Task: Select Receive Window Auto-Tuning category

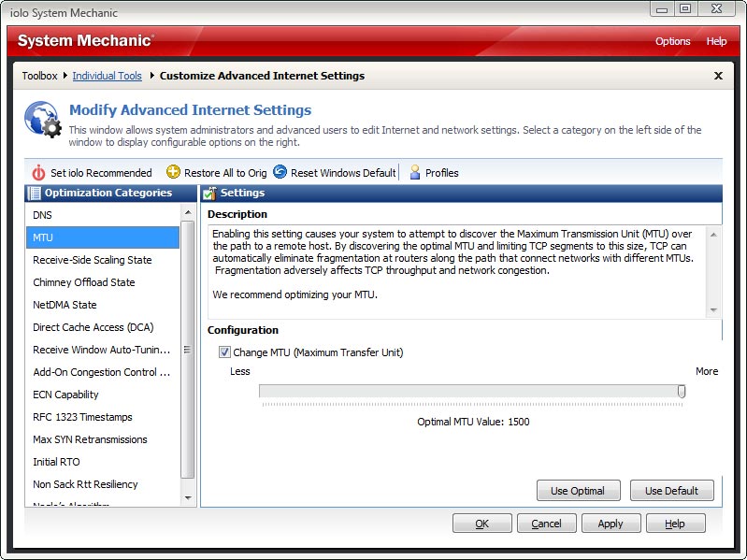Action: pyautogui.click(x=103, y=350)
